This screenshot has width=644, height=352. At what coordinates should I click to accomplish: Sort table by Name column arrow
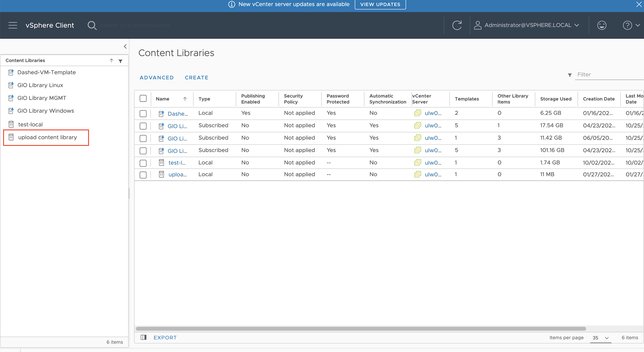(x=185, y=99)
